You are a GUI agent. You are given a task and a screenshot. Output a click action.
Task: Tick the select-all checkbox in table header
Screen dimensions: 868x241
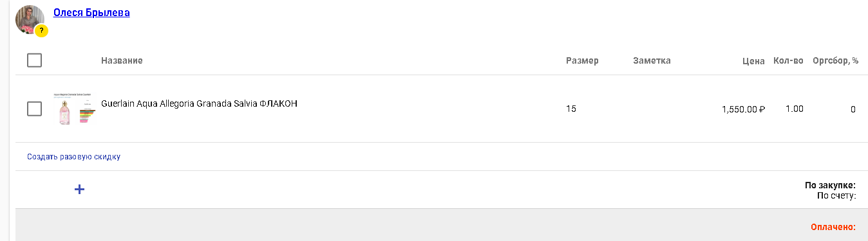point(35,60)
